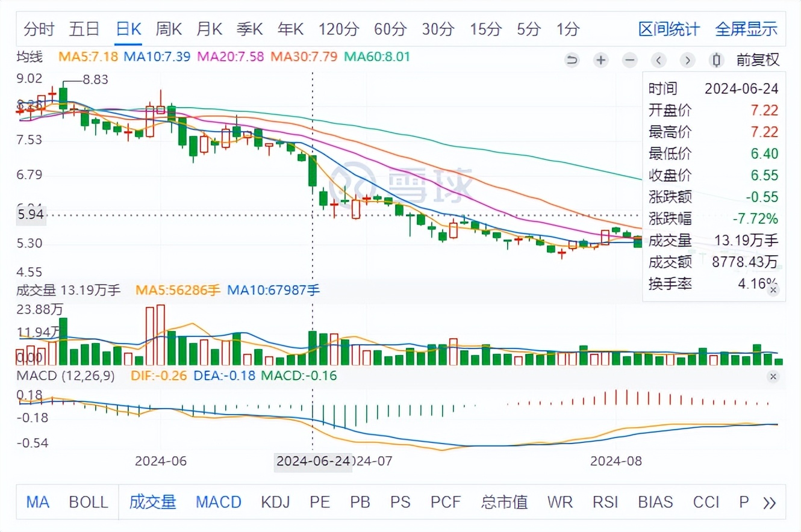Click the MA10:7.39 legend value

[157, 57]
